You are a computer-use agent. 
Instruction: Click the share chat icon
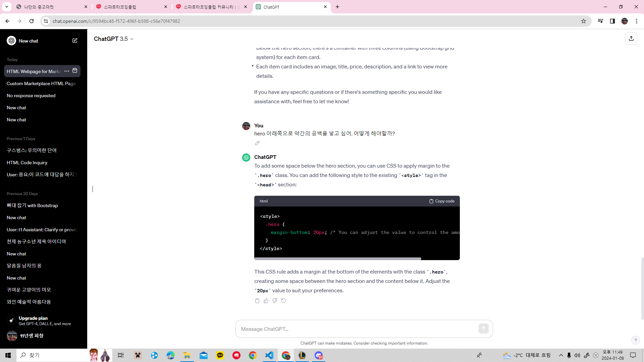coord(631,39)
